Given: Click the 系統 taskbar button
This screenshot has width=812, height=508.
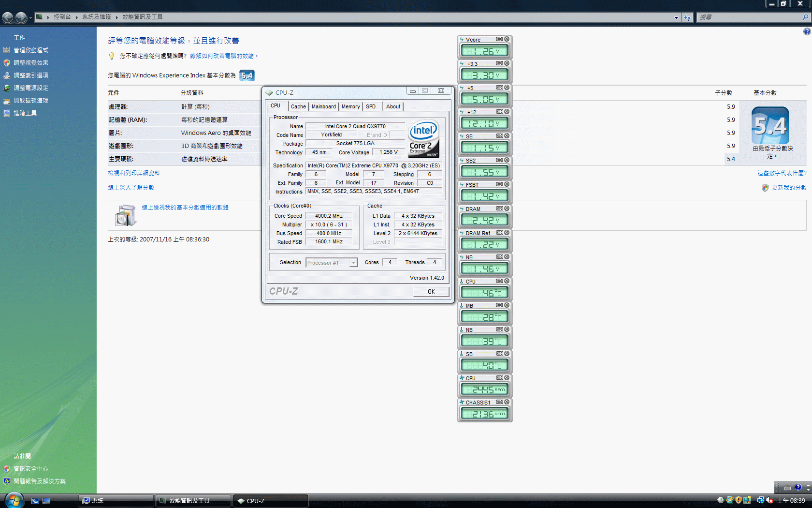Looking at the screenshot, I should pyautogui.click(x=116, y=501).
